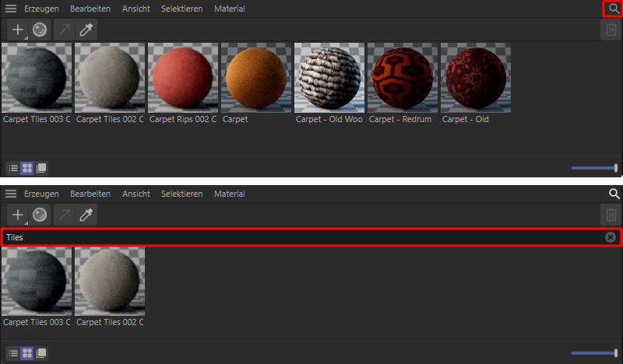This screenshot has height=364, width=623.
Task: Switch upper panel to layered view icon
Action: 41,168
